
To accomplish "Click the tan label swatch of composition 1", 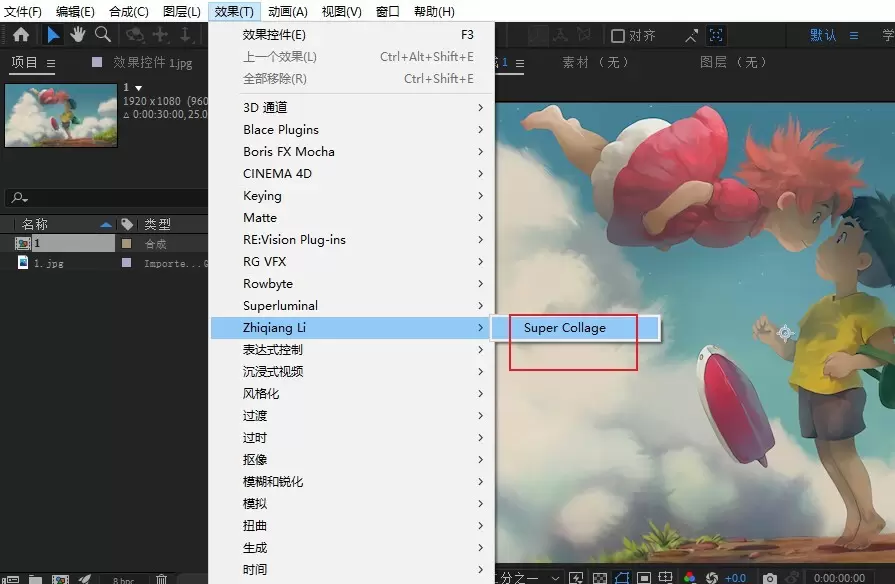I will [127, 244].
